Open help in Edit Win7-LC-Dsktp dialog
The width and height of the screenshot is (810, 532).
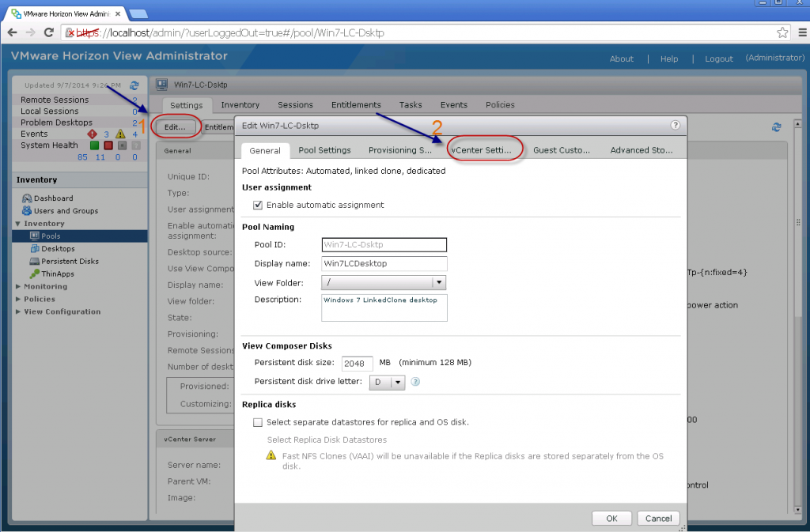click(676, 125)
